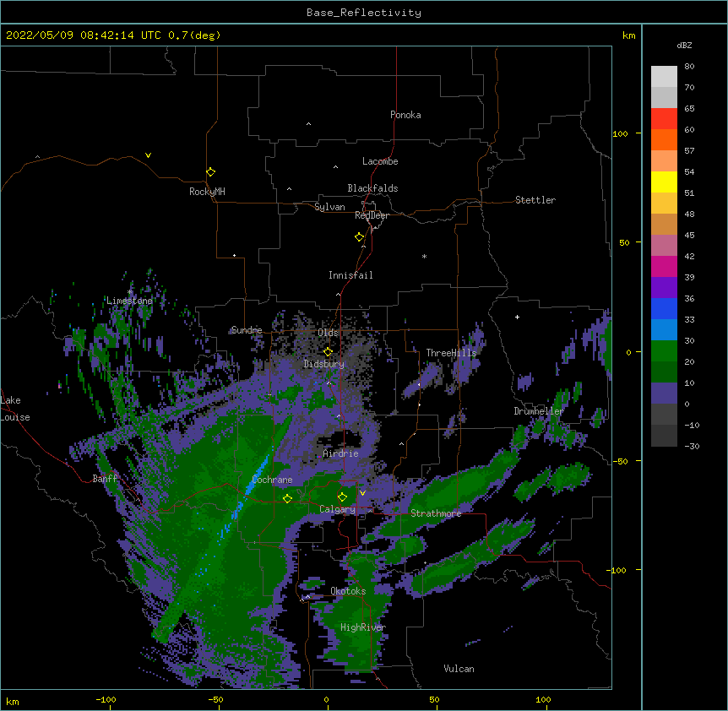This screenshot has height=711, width=728.
Task: Click the yellow diamond marker above Calgary label
Action: tap(342, 497)
